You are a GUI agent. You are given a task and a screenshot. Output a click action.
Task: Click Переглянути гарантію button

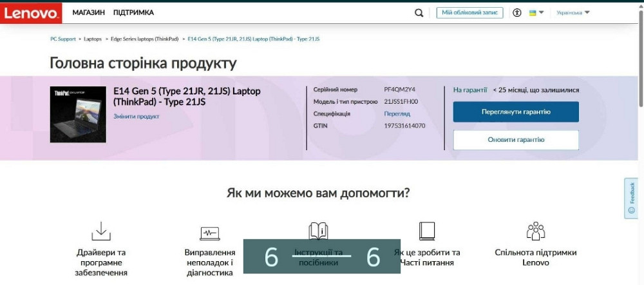516,112
